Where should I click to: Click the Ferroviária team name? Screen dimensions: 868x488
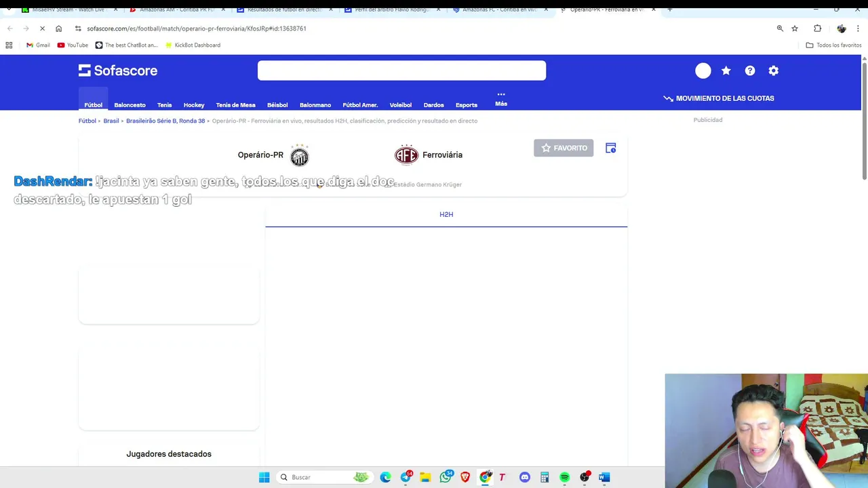pos(442,155)
